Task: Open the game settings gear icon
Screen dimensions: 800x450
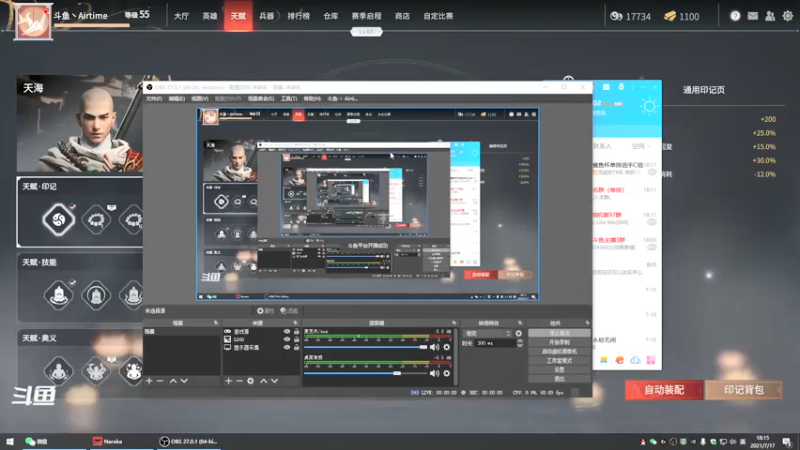Action: click(x=788, y=16)
